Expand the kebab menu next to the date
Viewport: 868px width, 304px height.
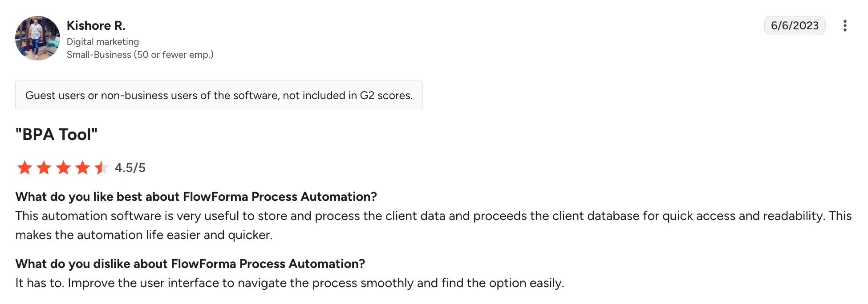pos(845,25)
